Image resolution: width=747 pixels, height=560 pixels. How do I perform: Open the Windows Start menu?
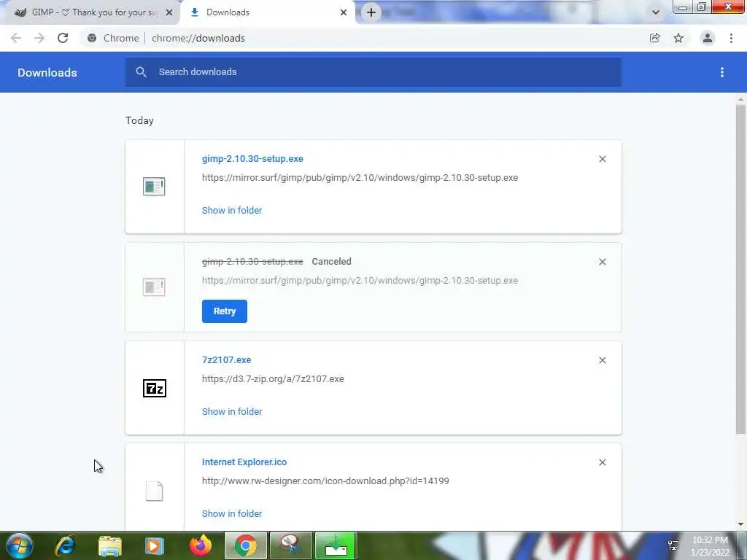tap(20, 545)
